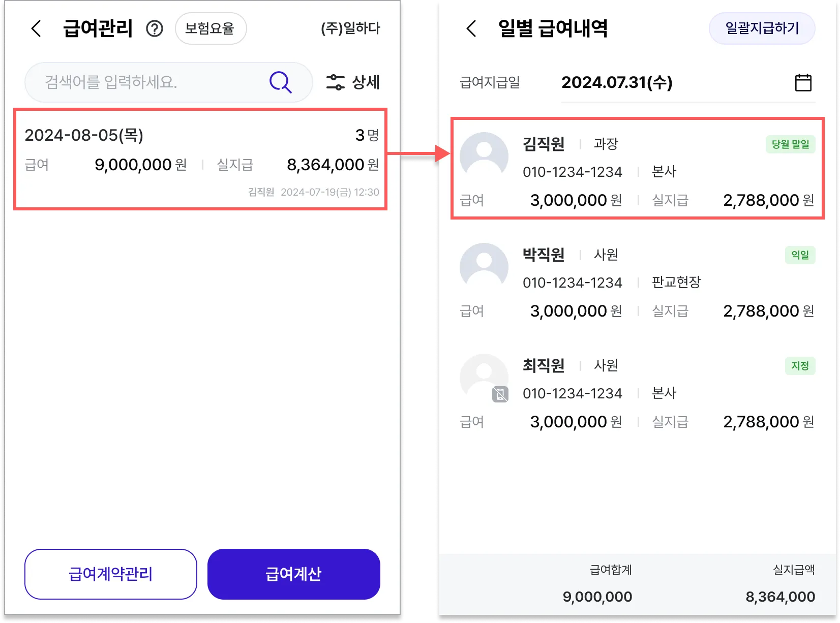
Task: Go back from the 일별 급여내역 screen
Action: pyautogui.click(x=471, y=28)
